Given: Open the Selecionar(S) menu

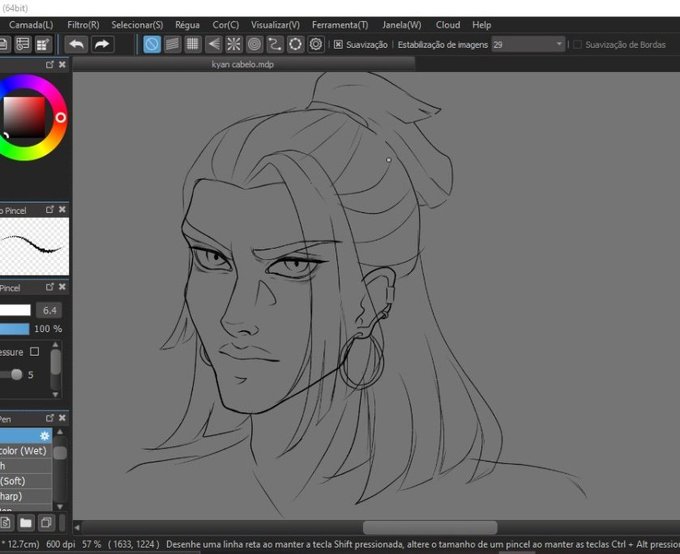Looking at the screenshot, I should pos(137,25).
